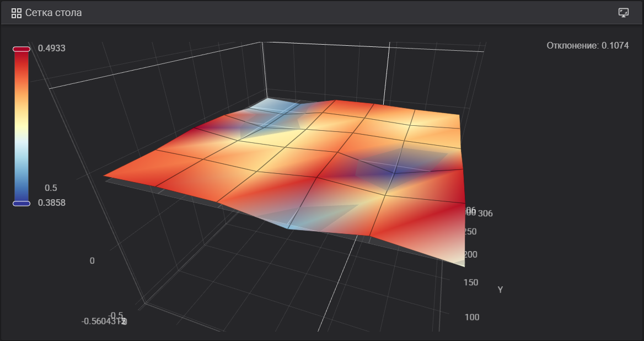
Task: Grab the upper red color scale handle
Action: (x=21, y=49)
